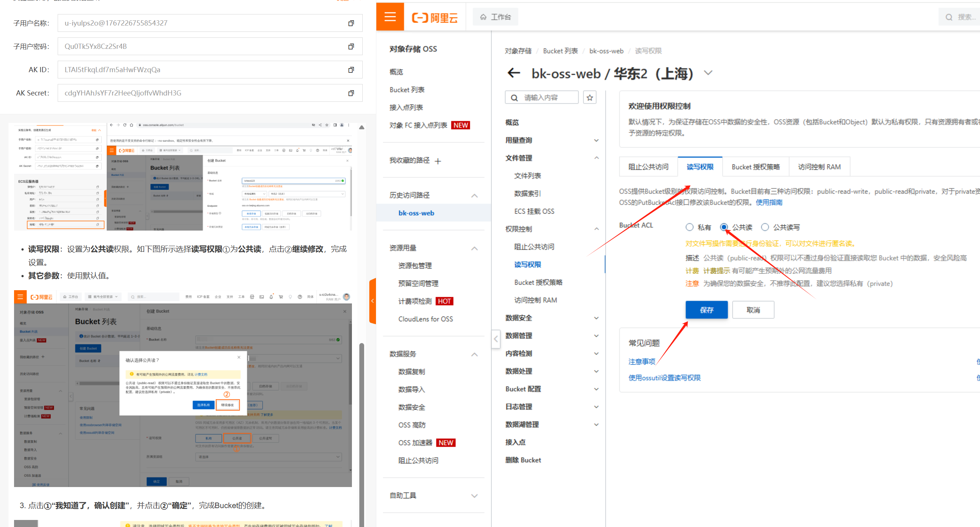Copy the sub-user name field value
The width and height of the screenshot is (980, 527).
(x=351, y=23)
